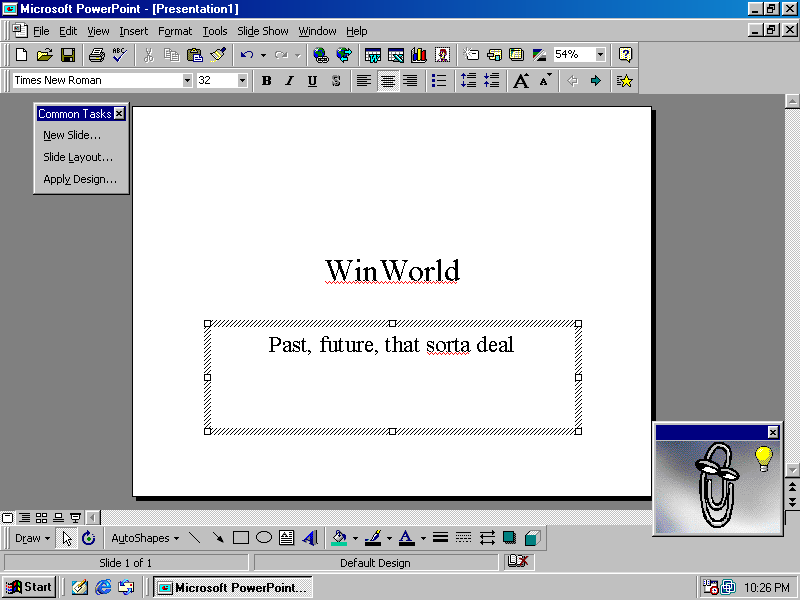Screen dimensions: 800x600
Task: Toggle bold formatting
Action: [x=266, y=81]
